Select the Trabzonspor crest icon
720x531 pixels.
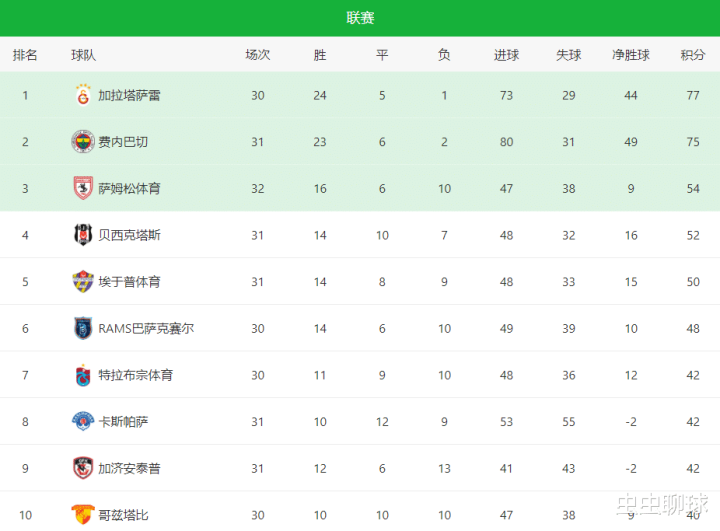[83, 375]
